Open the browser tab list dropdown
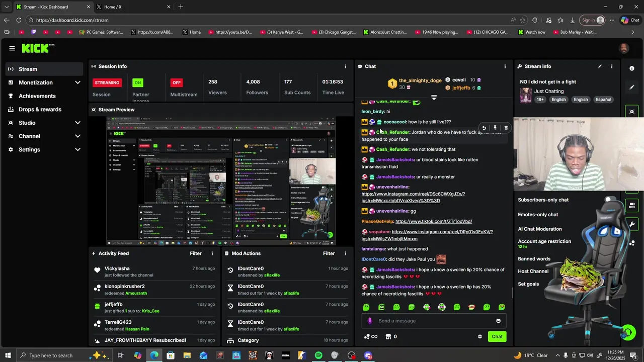644x362 pixels. (x=6, y=7)
